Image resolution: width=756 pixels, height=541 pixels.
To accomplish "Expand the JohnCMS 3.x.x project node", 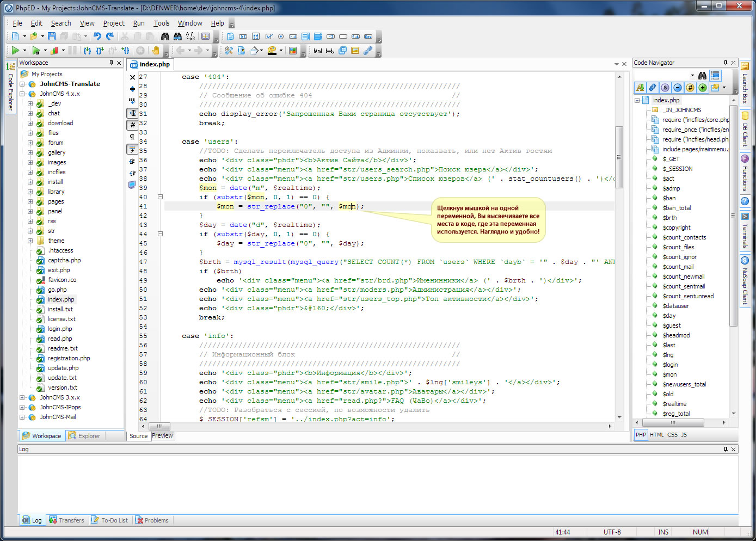I will tap(22, 398).
